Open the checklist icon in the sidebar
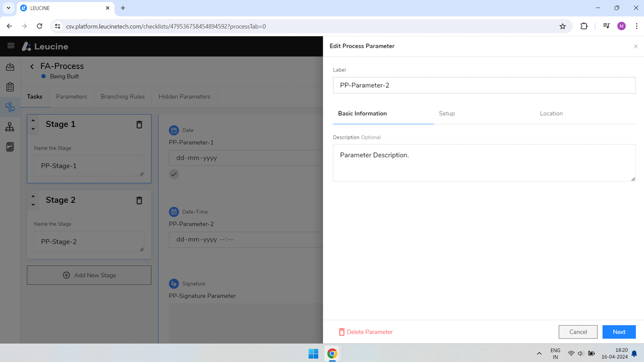Screen dimensions: 644x362 10,87
